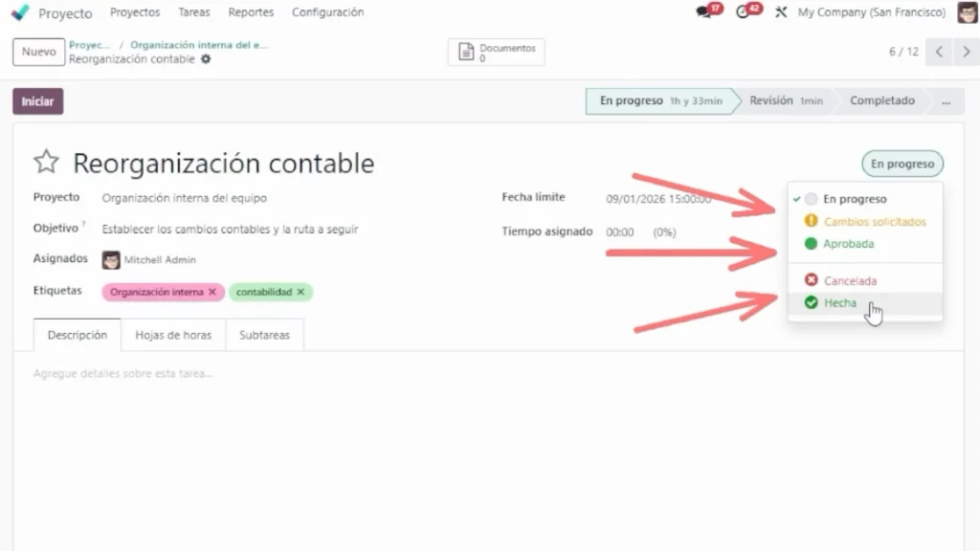Expand the En progreso state dropdown button
Viewport: 980px width, 551px height.
pyautogui.click(x=902, y=164)
